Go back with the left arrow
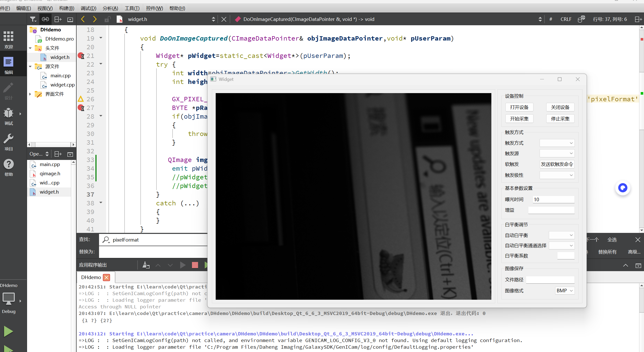Image resolution: width=644 pixels, height=352 pixels. point(83,19)
